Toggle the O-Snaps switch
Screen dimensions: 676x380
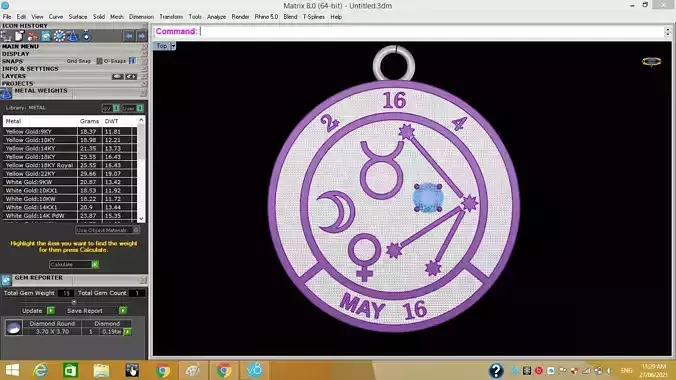pos(132,61)
